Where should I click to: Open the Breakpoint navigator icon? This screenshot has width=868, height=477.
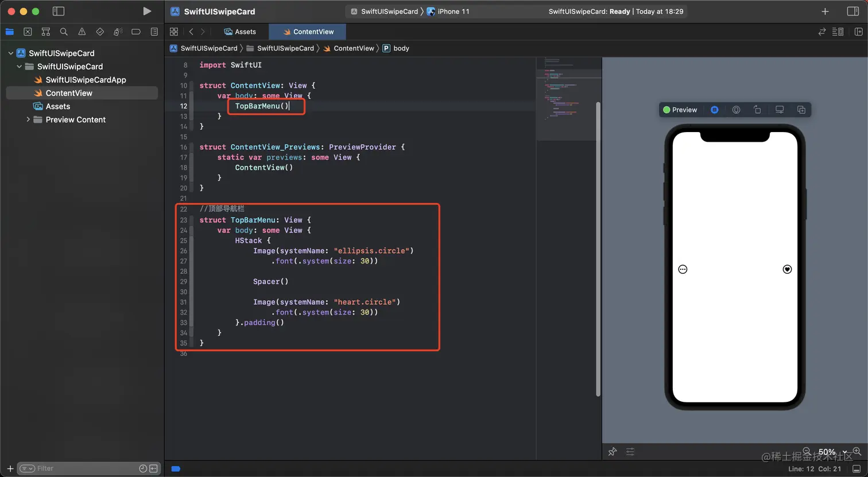(x=136, y=32)
